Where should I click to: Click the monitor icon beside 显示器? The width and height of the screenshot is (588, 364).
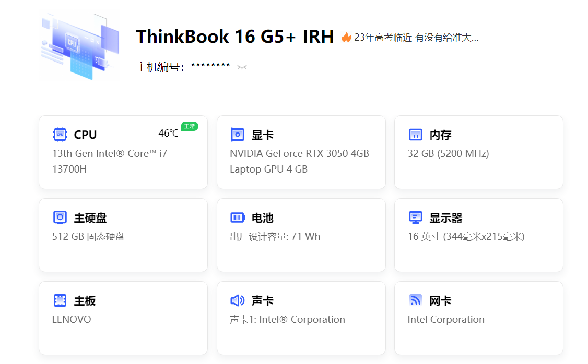[416, 217]
